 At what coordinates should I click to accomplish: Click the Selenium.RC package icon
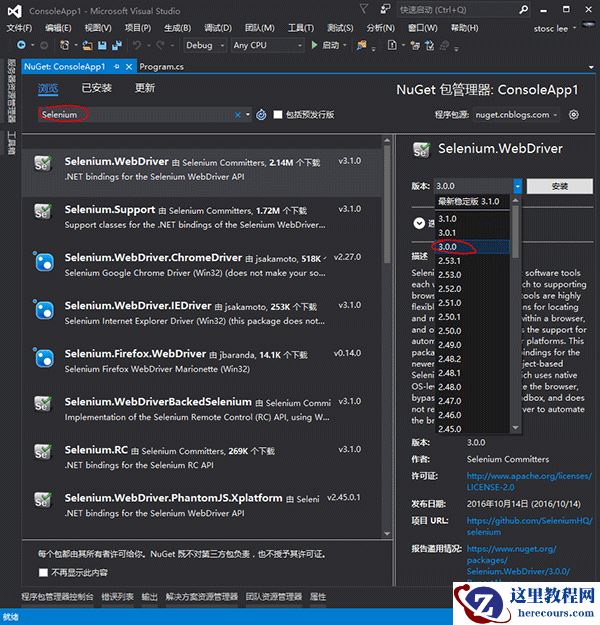[44, 453]
